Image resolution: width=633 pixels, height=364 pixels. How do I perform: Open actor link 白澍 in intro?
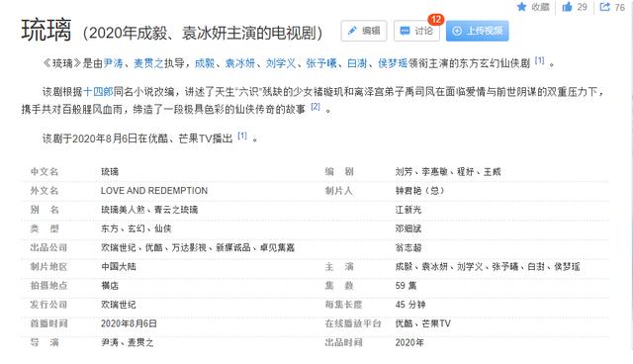tap(357, 63)
